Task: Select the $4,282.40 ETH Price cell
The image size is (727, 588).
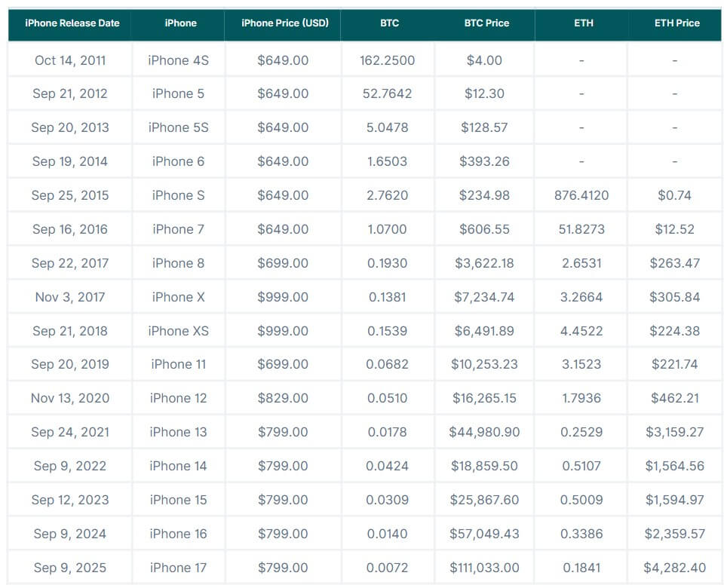Action: coord(676,567)
